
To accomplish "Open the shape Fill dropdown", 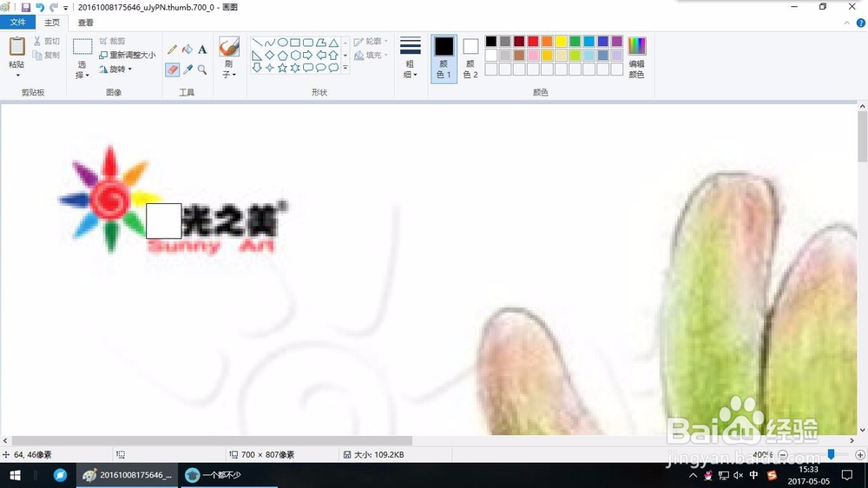I will point(371,56).
